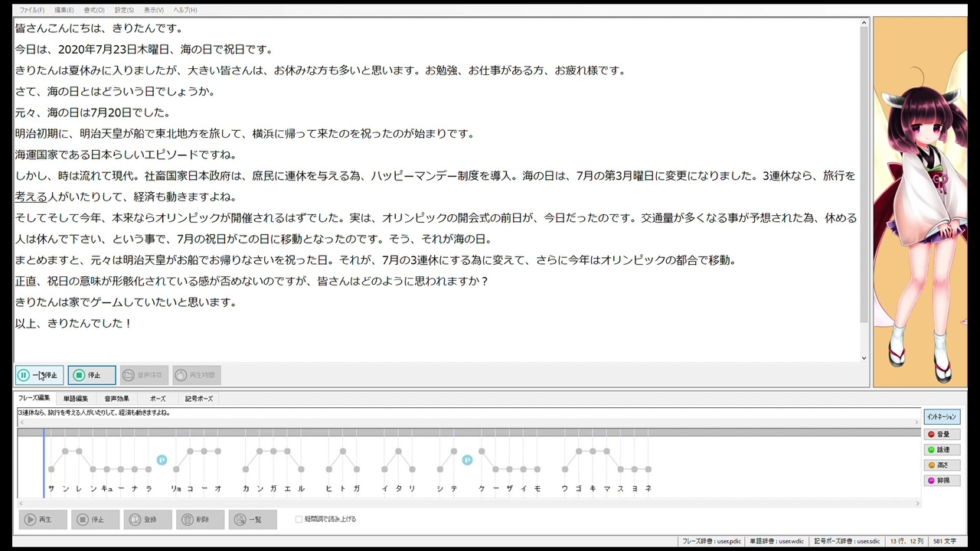Open the 書式(O) menu

tap(94, 10)
